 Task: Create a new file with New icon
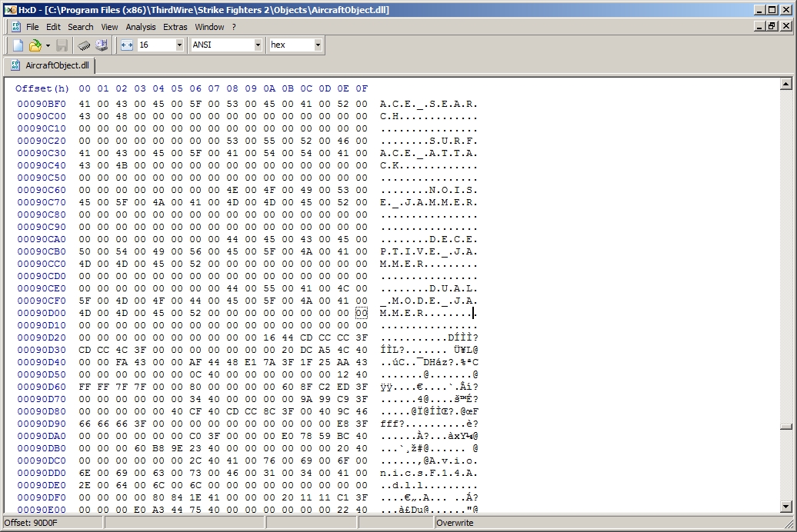pos(18,45)
